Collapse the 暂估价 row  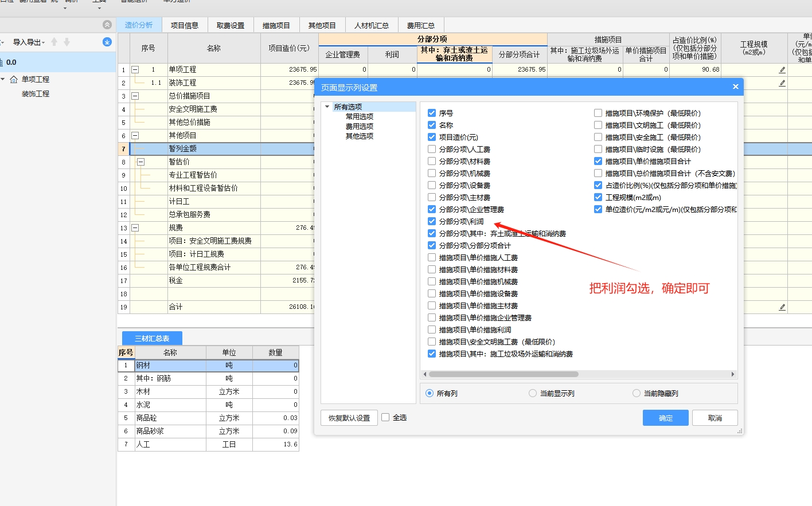141,162
